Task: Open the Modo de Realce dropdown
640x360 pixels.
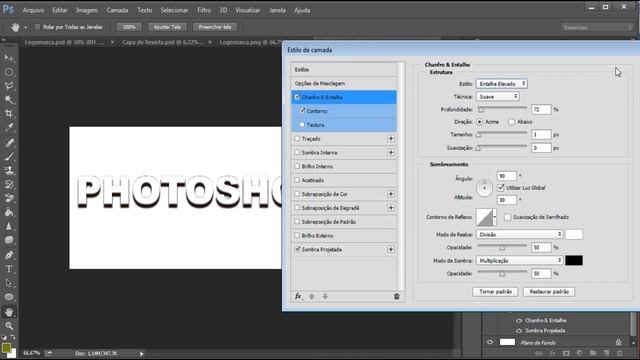Action: (x=520, y=235)
